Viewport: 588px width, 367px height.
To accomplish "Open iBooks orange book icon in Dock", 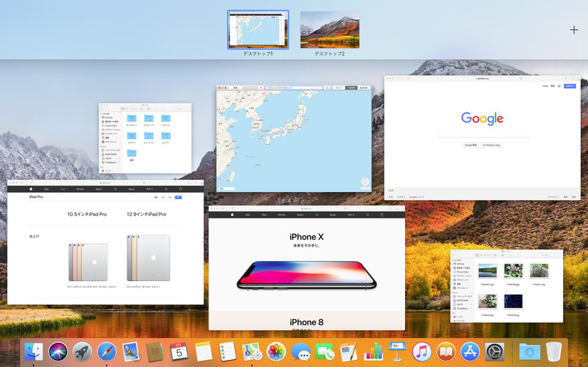I will point(446,351).
